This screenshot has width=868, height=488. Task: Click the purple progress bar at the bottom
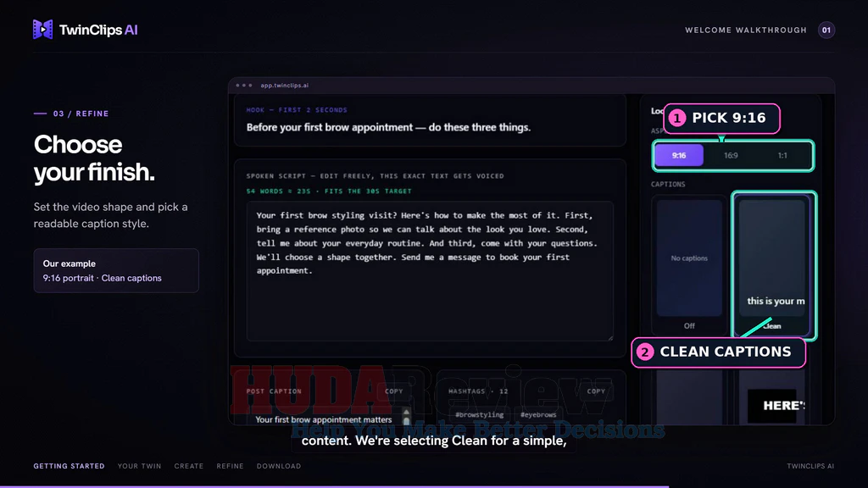(334, 486)
